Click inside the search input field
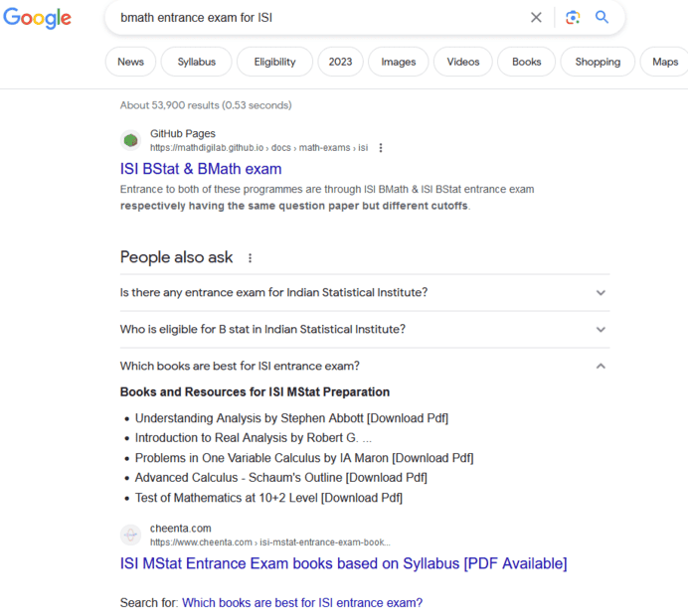The image size is (688, 616). click(318, 18)
